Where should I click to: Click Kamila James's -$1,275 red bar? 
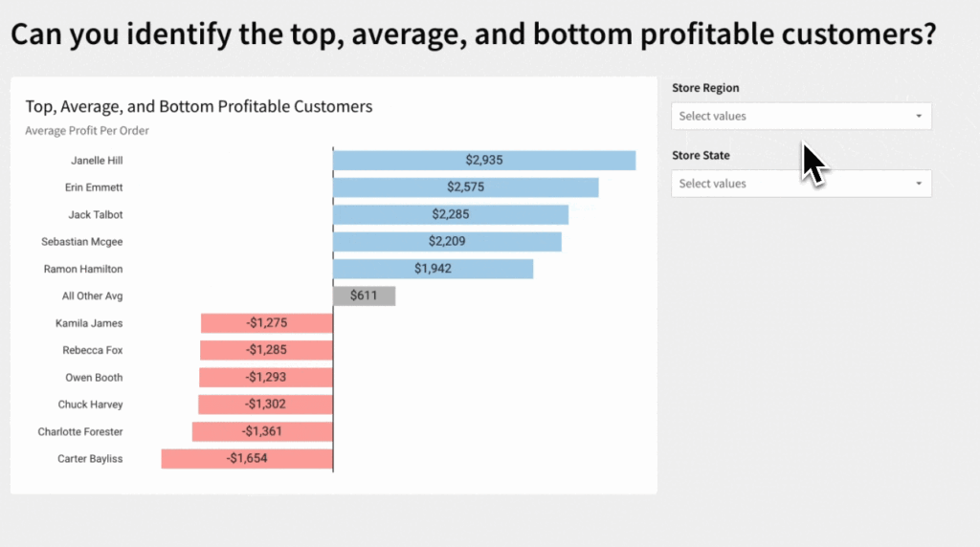coord(266,323)
